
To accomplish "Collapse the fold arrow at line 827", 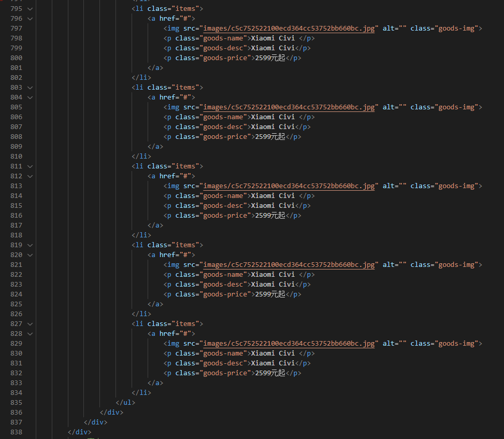I will pos(30,324).
